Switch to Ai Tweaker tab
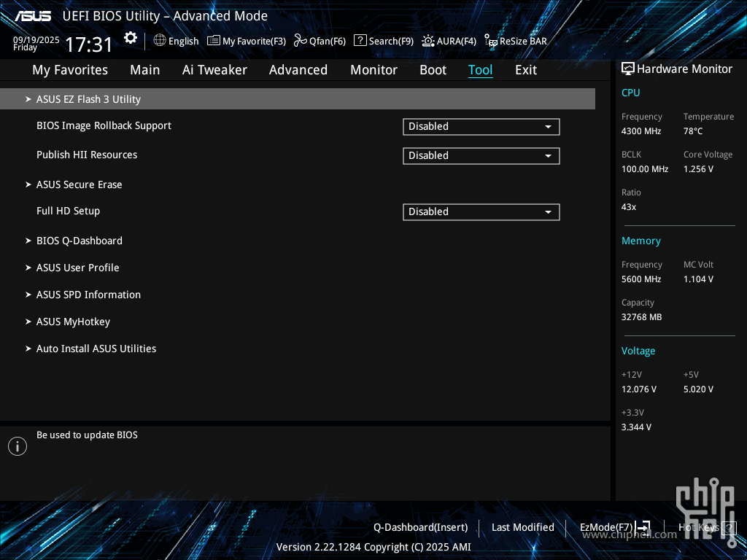 click(x=214, y=70)
